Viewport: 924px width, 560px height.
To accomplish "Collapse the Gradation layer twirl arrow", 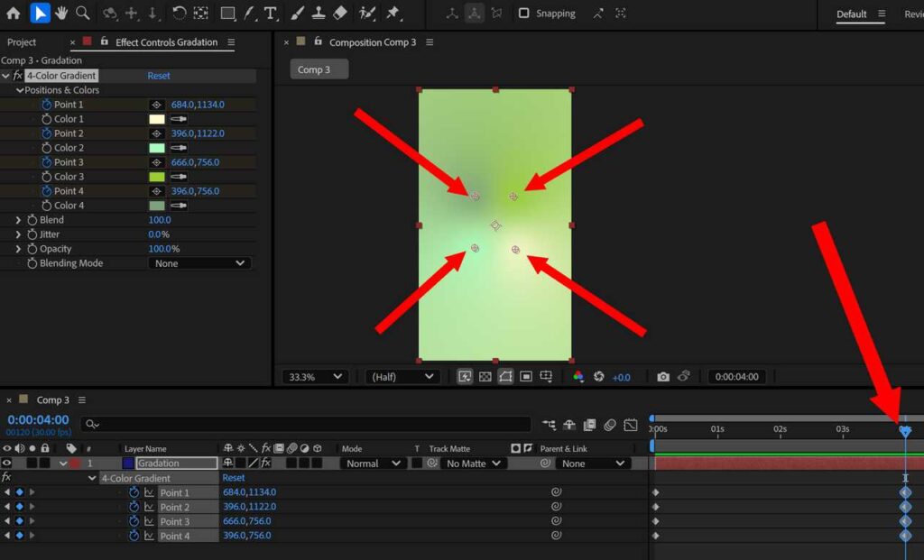I will coord(63,464).
